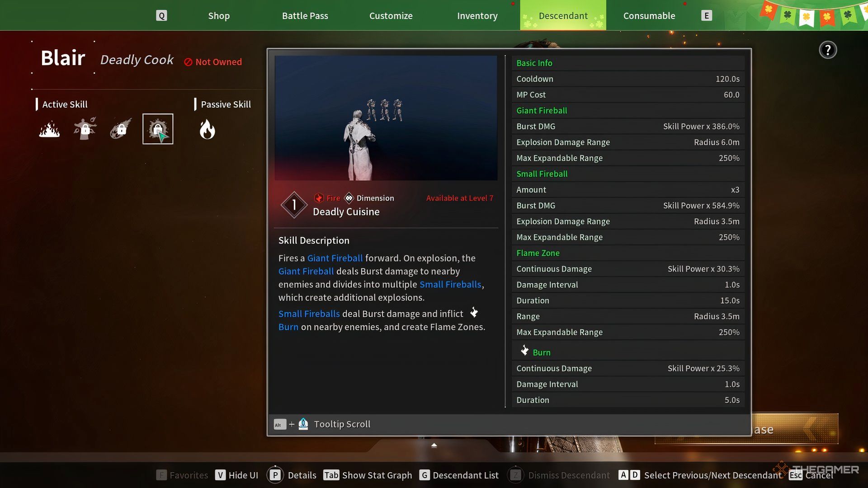Expand the bottom panel with up arrow
Viewport: 868px width, 488px height.
pyautogui.click(x=434, y=446)
